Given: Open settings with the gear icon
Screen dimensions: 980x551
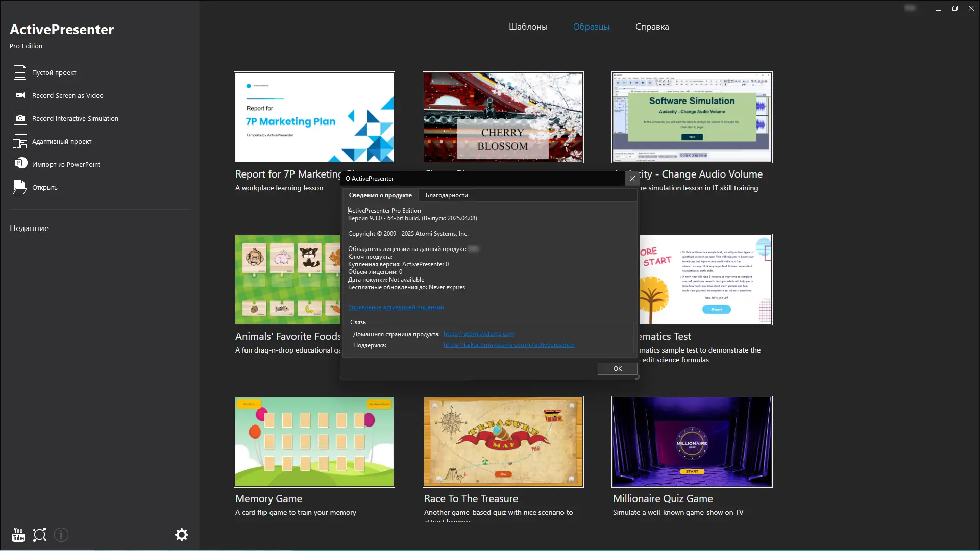Looking at the screenshot, I should point(182,535).
